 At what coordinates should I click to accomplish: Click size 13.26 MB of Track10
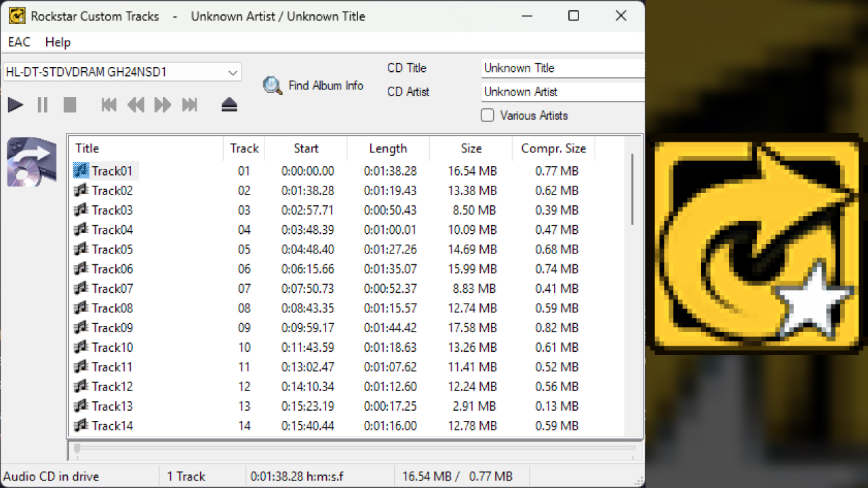(x=472, y=348)
